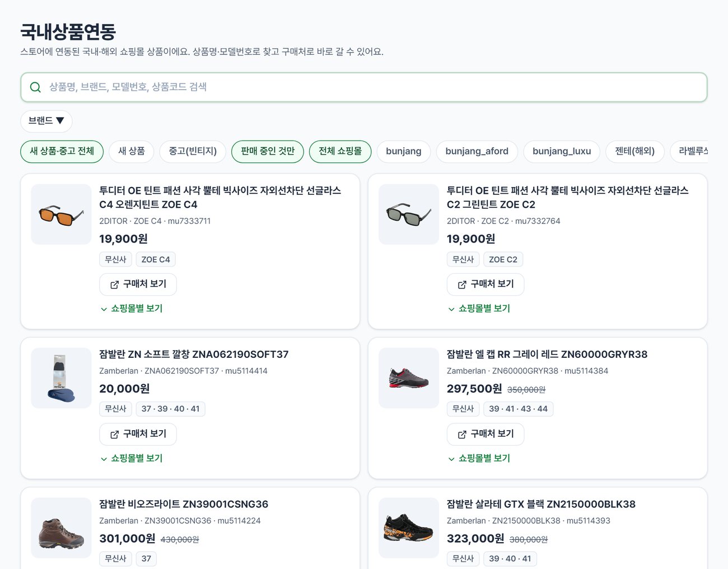
Task: Open the black-orange 살라테 GTX shoe thumbnail
Action: pyautogui.click(x=409, y=528)
